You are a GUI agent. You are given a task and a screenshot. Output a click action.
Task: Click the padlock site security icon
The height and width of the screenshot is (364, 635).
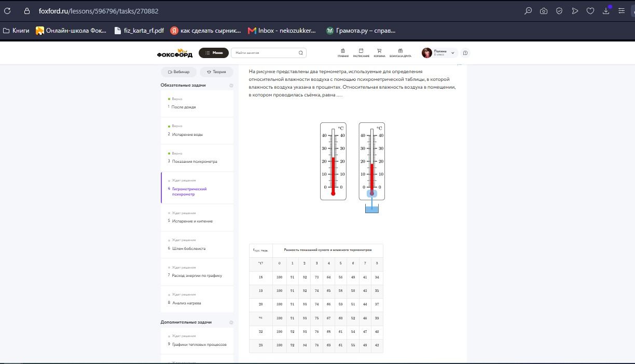click(x=26, y=11)
